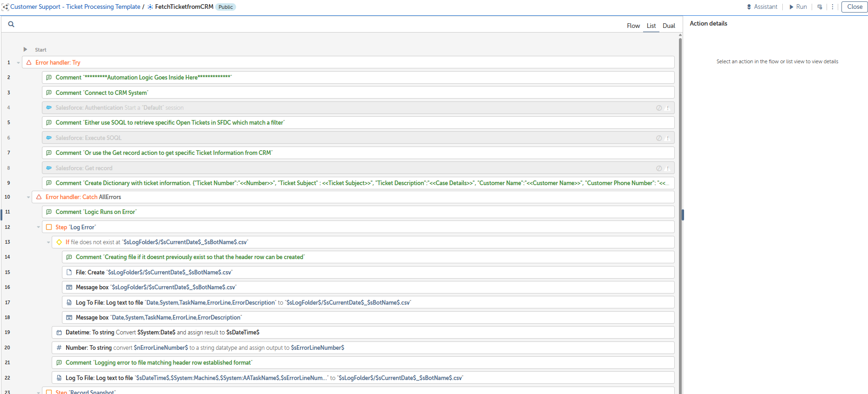This screenshot has width=868, height=394.
Task: Run the FetchTicketfromCRM bot
Action: coord(798,7)
